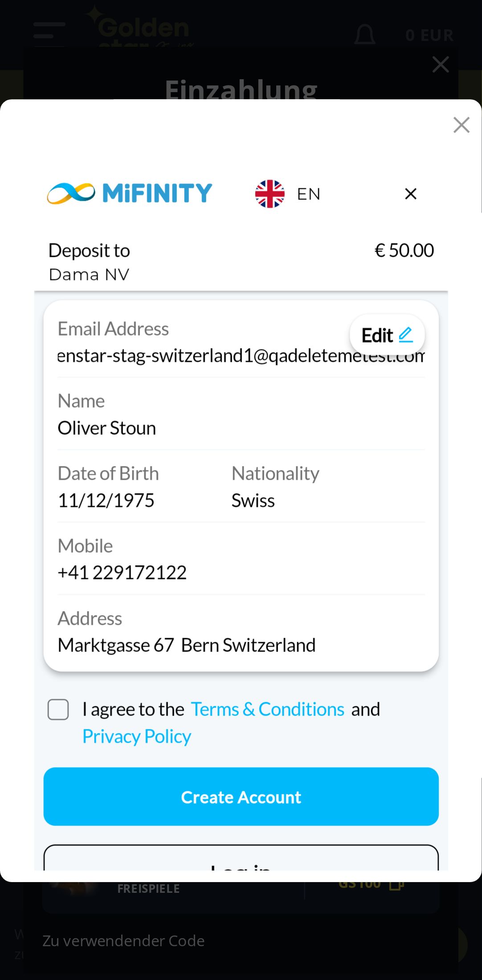This screenshot has height=980, width=482.
Task: Click the Zu verwendender Code field
Action: (124, 940)
